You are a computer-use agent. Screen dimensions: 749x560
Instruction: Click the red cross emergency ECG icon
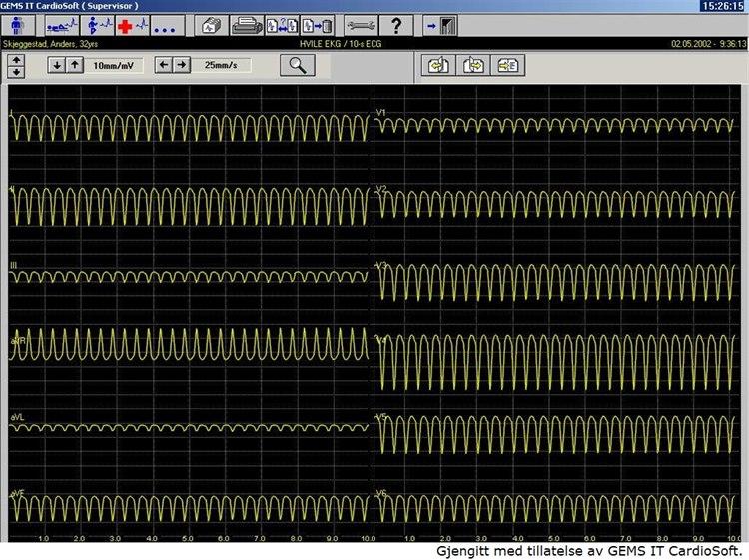[133, 25]
